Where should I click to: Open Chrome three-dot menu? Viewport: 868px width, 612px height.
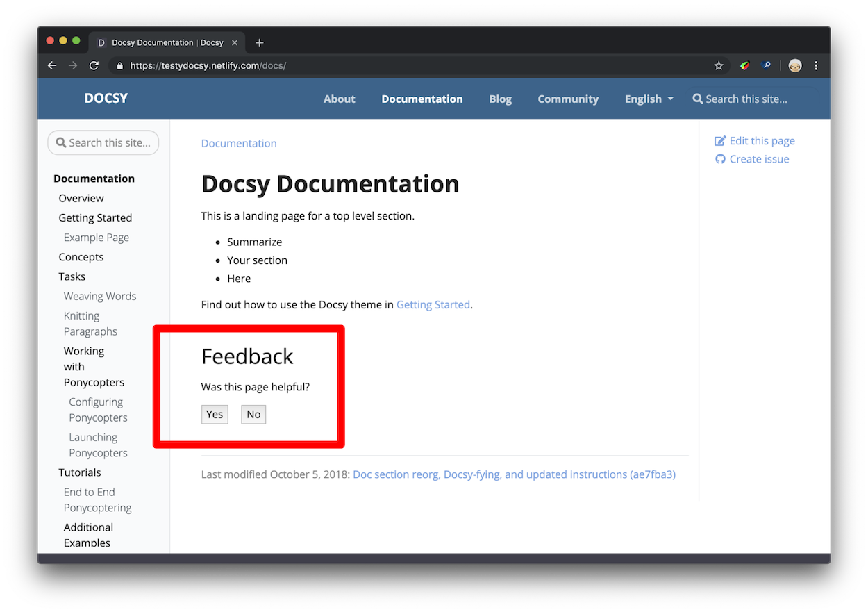(816, 65)
